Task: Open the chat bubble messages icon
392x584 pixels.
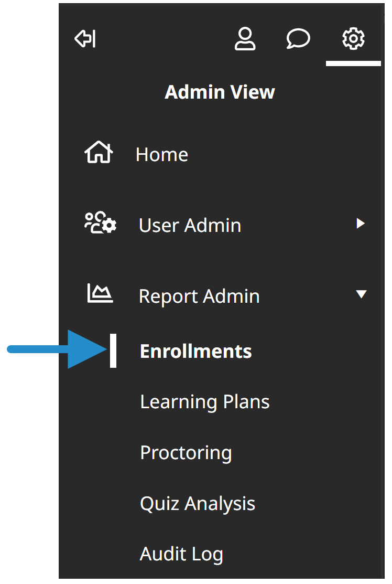Action: coord(298,38)
